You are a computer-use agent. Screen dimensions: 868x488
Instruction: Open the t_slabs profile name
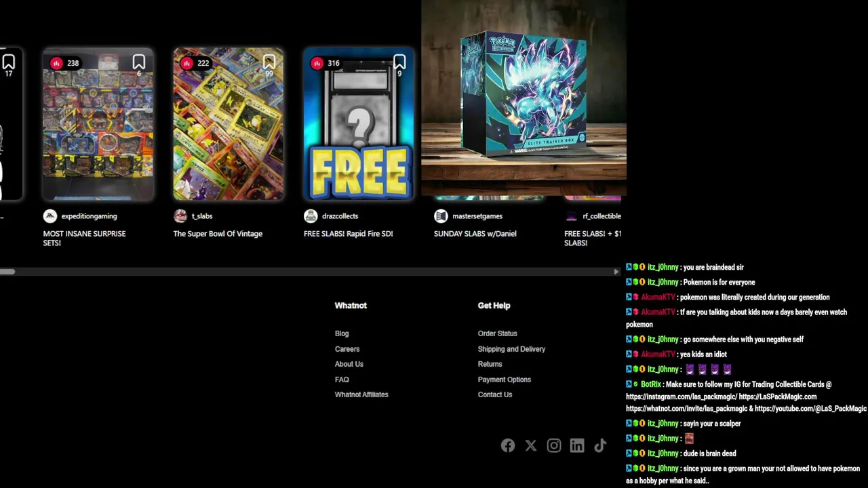pos(202,216)
